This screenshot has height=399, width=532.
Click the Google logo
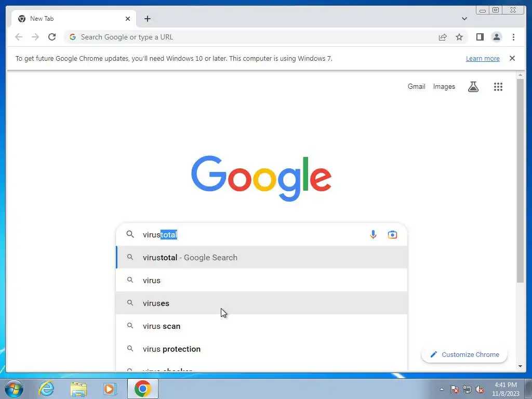(x=261, y=178)
